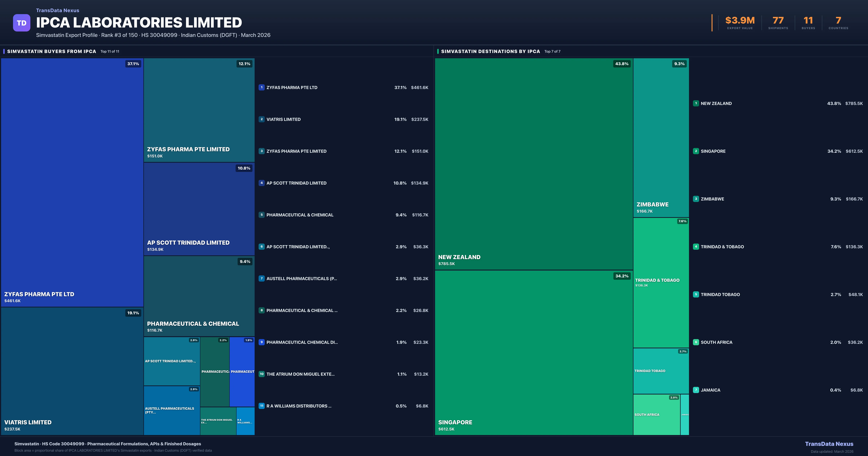Click the purple TD logo icon
This screenshot has width=868, height=456.
(x=22, y=23)
